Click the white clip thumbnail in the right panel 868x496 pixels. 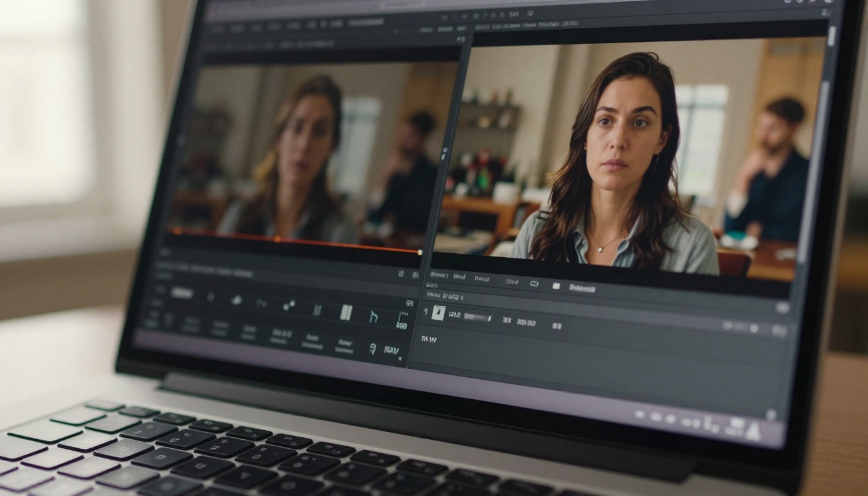click(x=439, y=313)
